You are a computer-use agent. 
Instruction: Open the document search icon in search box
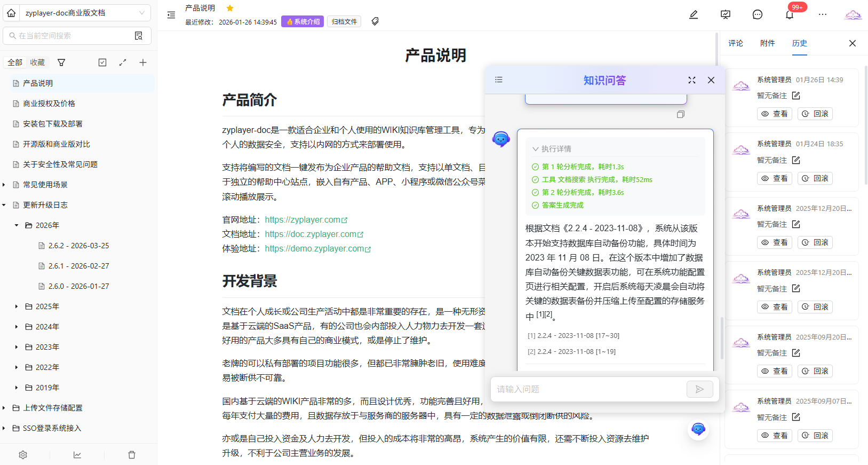[x=139, y=36]
